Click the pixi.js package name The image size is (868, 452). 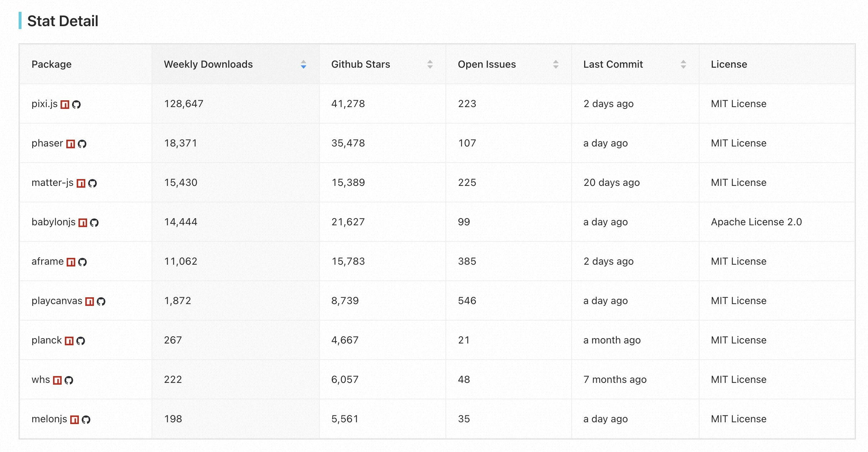coord(45,104)
